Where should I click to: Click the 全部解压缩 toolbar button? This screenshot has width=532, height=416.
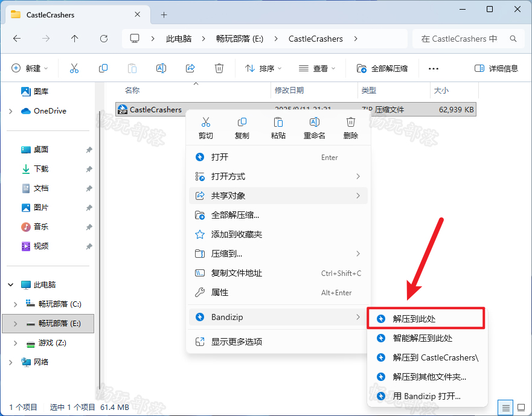(x=382, y=68)
